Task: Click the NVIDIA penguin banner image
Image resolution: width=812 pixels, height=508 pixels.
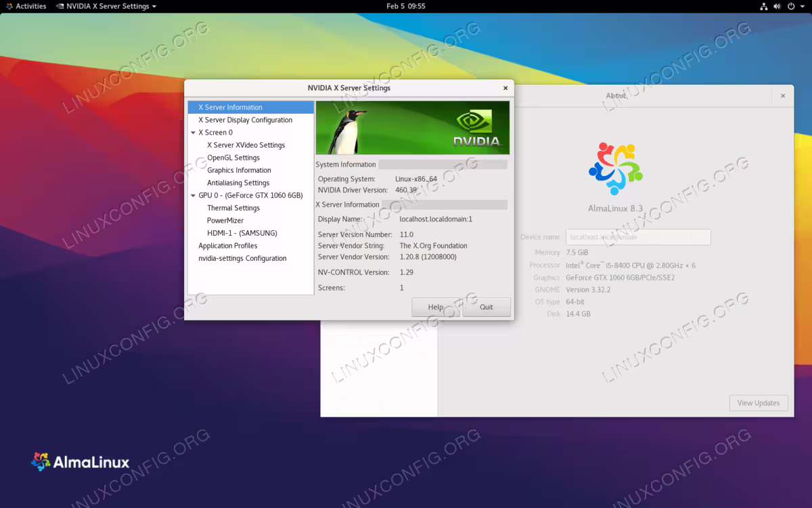Action: [x=413, y=128]
